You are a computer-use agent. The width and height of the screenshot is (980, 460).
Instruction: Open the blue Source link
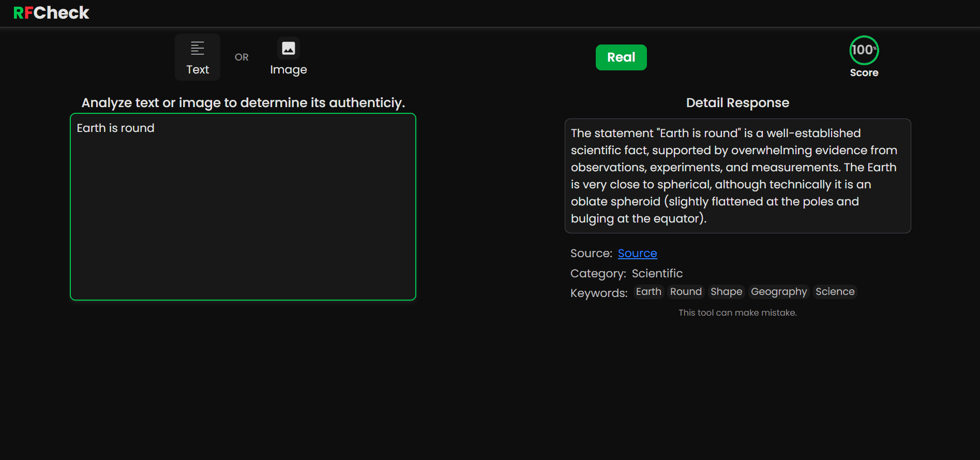637,254
